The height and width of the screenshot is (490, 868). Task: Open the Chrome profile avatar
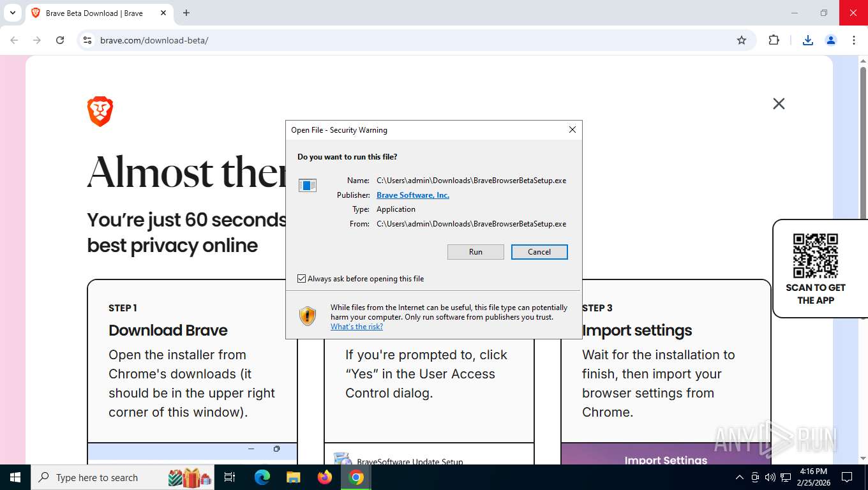(831, 40)
